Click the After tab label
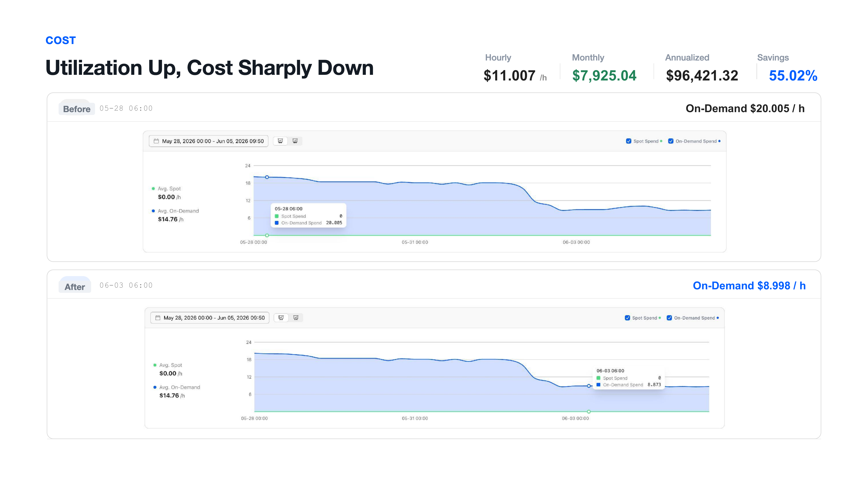 75,287
